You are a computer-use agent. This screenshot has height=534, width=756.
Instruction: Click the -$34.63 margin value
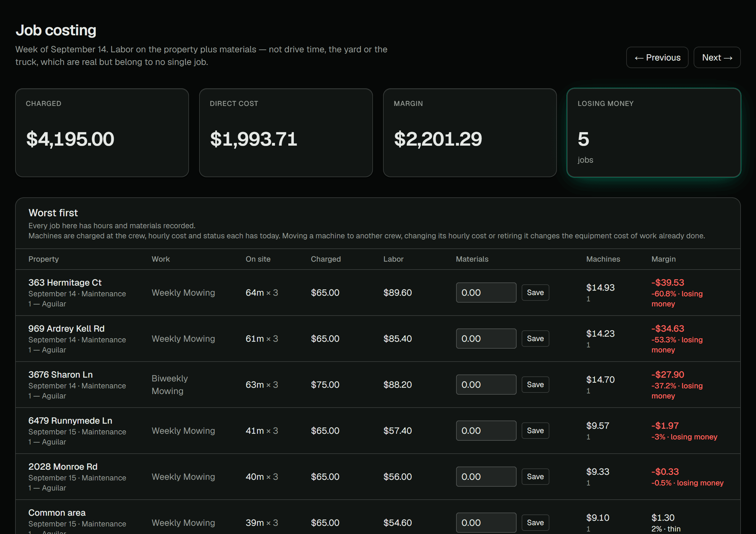pyautogui.click(x=667, y=329)
